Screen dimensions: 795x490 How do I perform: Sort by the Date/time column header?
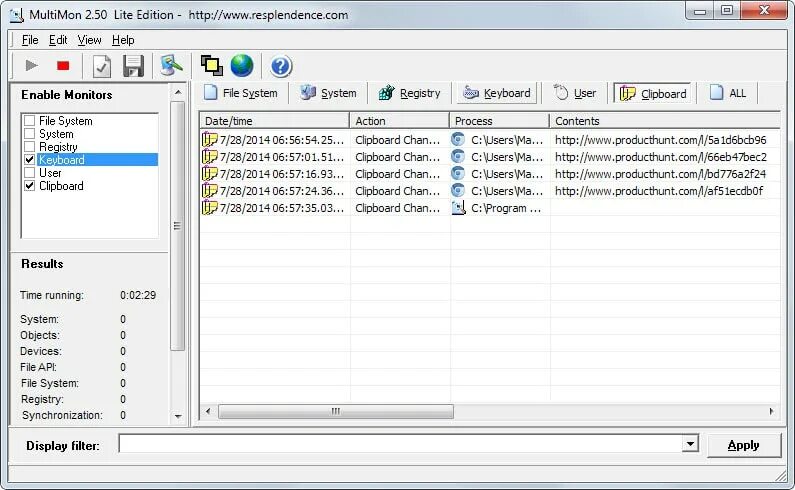tap(274, 121)
